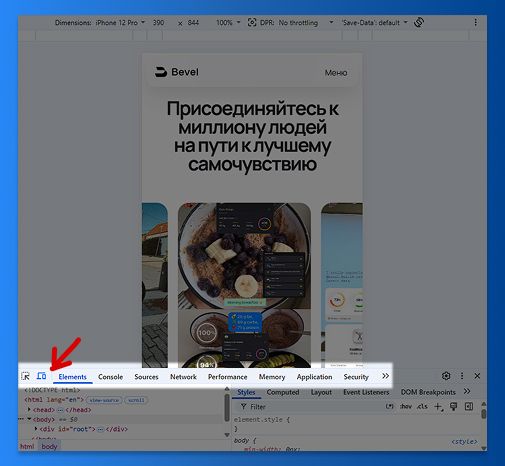Click the viewport height field 844
Image resolution: width=505 pixels, height=466 pixels.
click(193, 23)
